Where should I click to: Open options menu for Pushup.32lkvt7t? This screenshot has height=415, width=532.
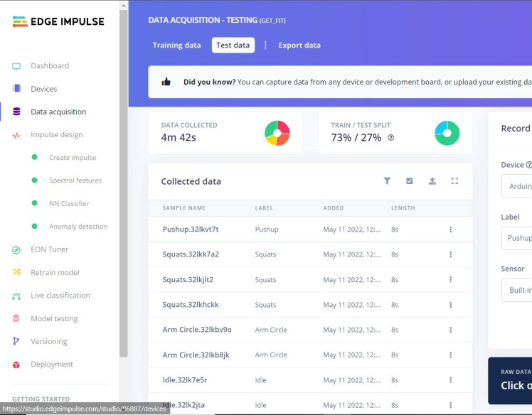click(x=450, y=230)
